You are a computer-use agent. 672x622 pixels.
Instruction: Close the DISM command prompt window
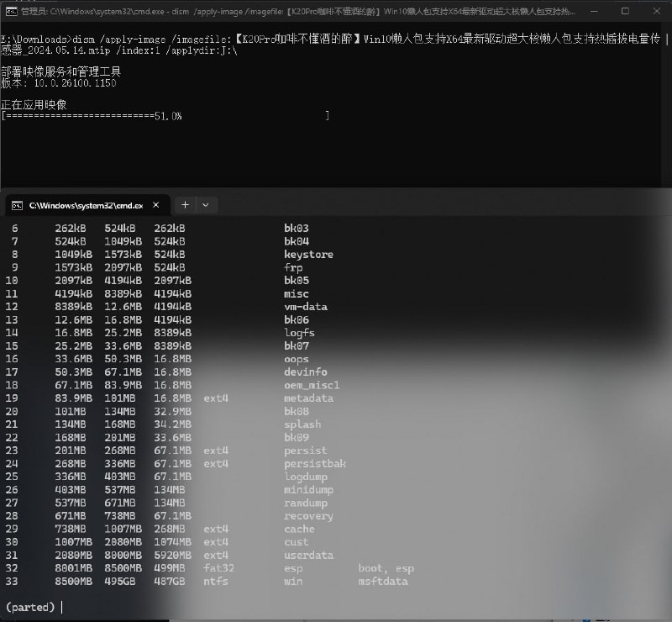(657, 12)
